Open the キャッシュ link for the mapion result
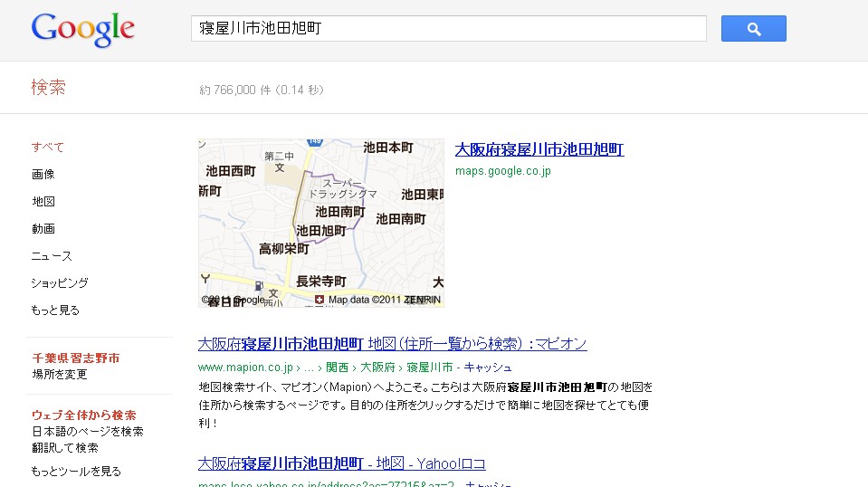Viewport: 868px width, 487px height. (488, 368)
